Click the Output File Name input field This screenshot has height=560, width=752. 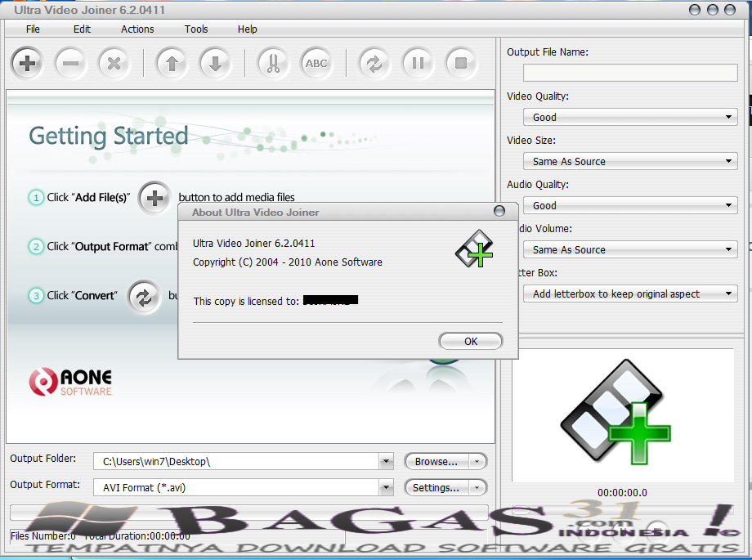coord(630,73)
